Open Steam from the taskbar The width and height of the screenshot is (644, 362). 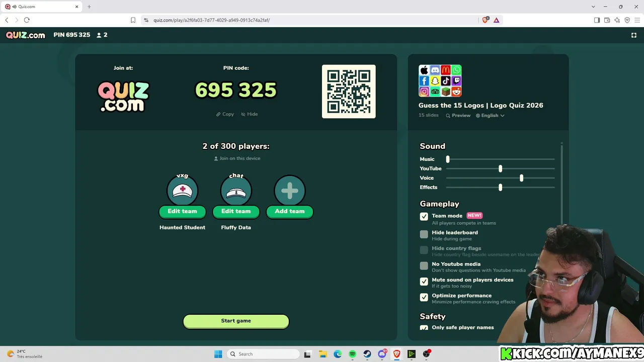coord(367,354)
